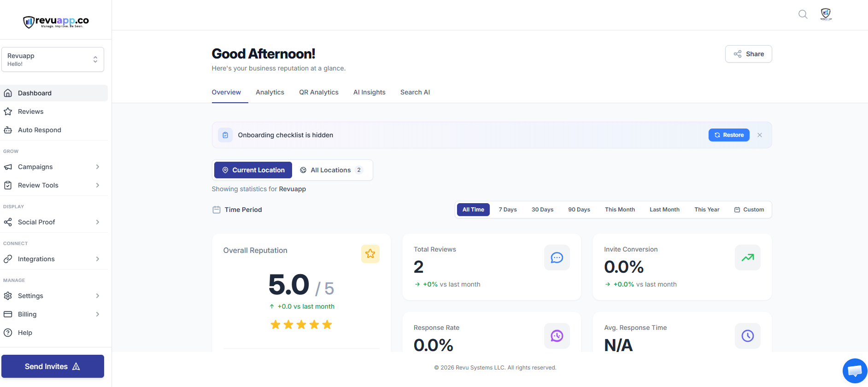This screenshot has height=387, width=868.
Task: Select the 30 Days period
Action: [542, 210]
